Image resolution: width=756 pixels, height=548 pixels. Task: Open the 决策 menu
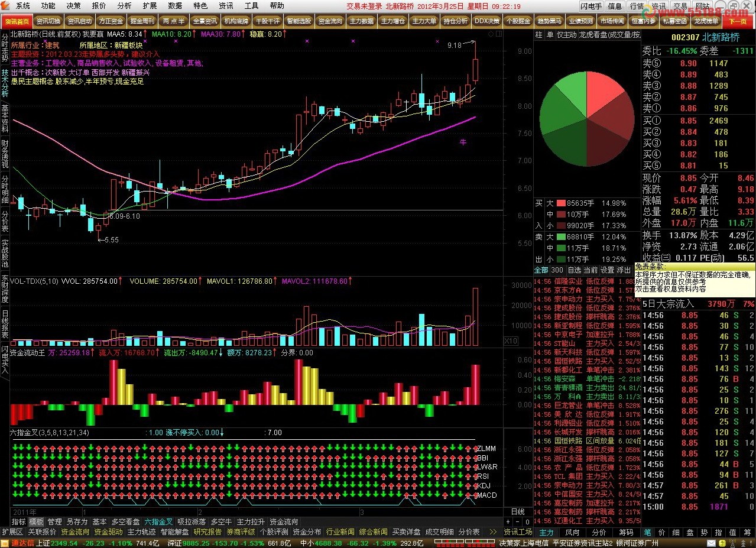pyautogui.click(x=74, y=6)
